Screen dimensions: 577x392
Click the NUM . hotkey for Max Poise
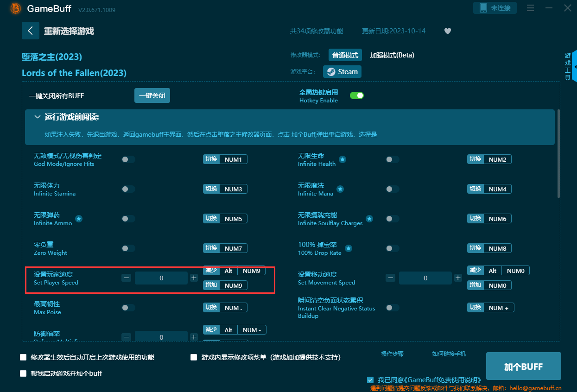pos(234,308)
